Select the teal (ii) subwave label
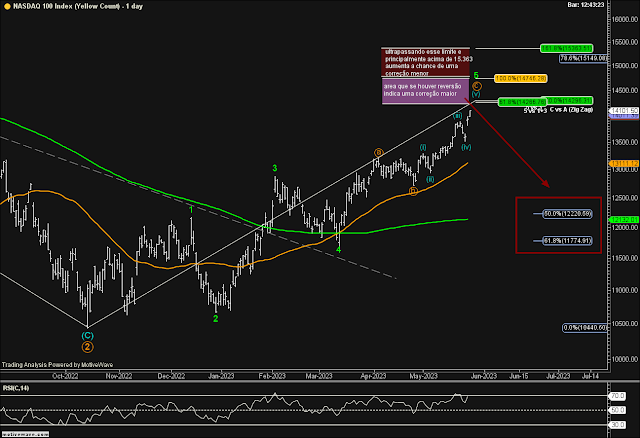The width and height of the screenshot is (640, 438). pos(430,179)
